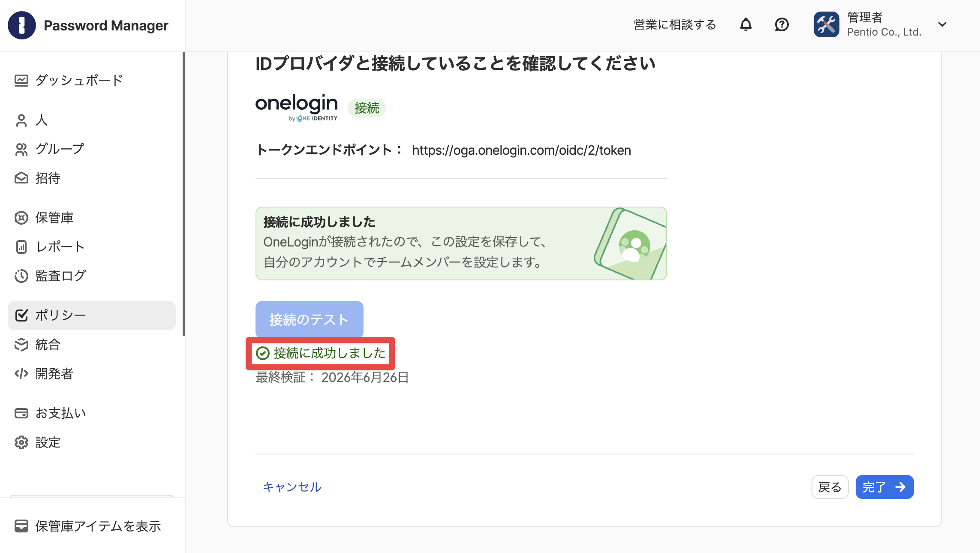This screenshot has width=980, height=553.
Task: Navigate to レポート in sidebar
Action: click(92, 247)
